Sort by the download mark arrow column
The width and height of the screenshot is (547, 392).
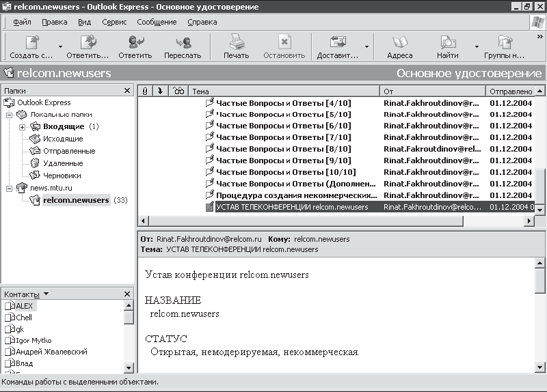pos(160,92)
